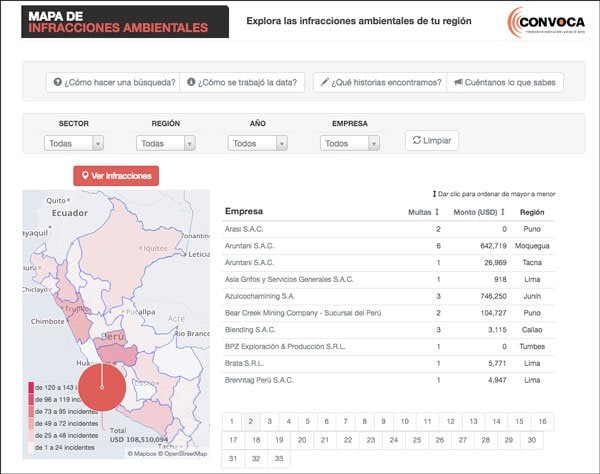Select Asia Grifos y Servicios Generales S.A.C.
Screen dimensions: 600x474
388,280
